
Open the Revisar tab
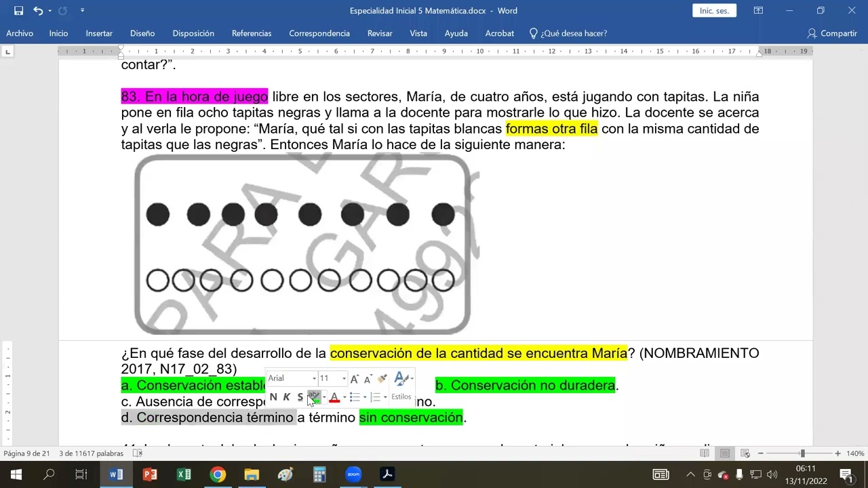point(380,33)
